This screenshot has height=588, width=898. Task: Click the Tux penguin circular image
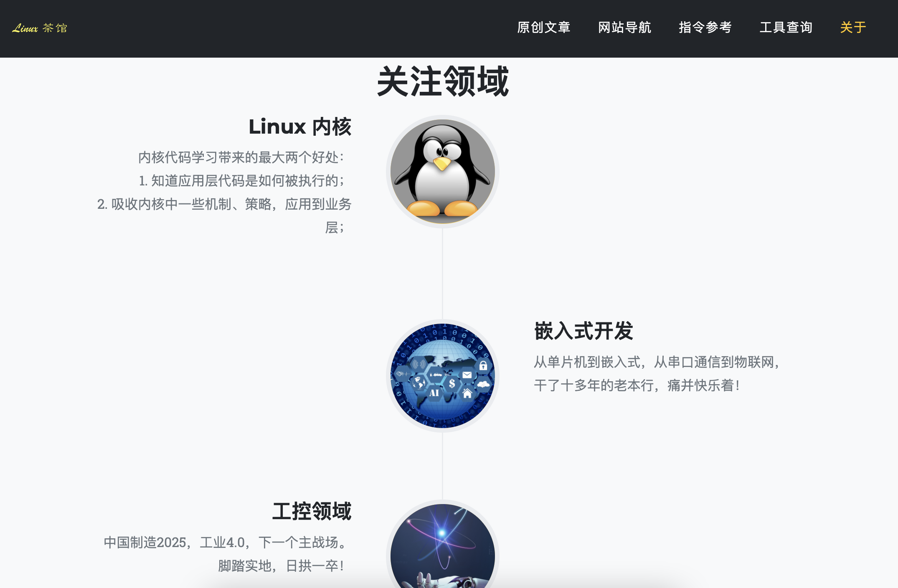pyautogui.click(x=442, y=172)
